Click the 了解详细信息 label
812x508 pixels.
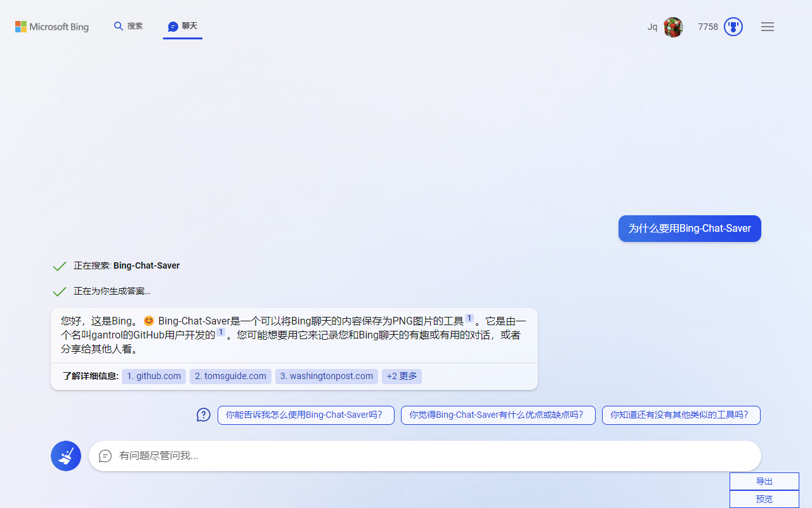click(91, 376)
